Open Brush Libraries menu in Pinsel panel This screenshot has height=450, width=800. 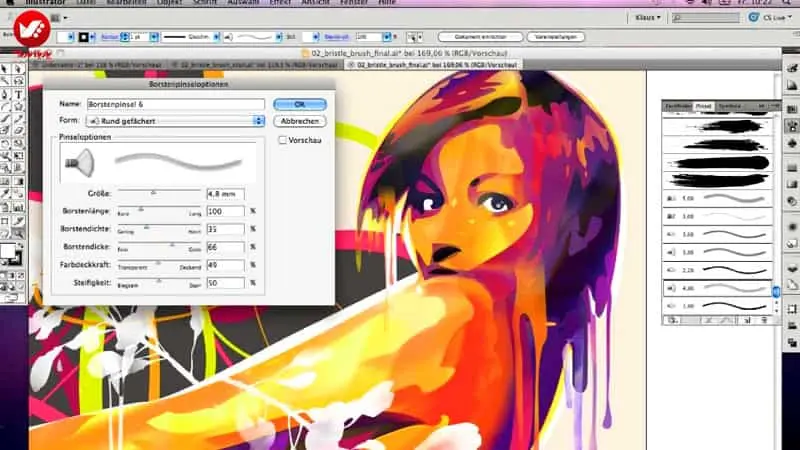pos(673,320)
